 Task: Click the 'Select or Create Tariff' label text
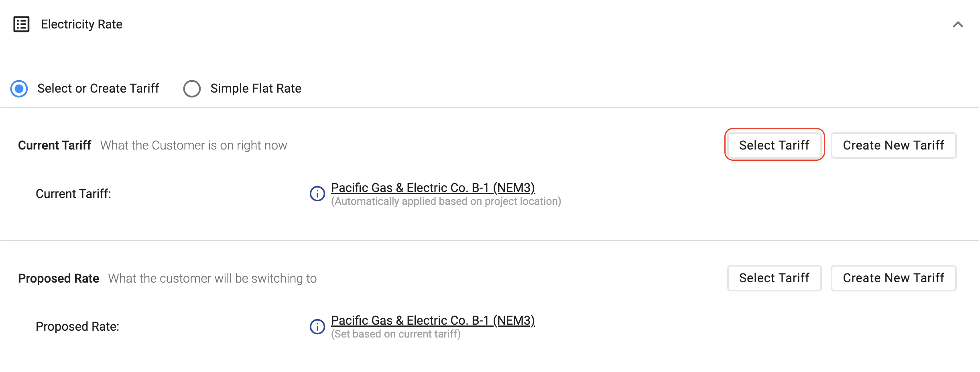coord(98,89)
